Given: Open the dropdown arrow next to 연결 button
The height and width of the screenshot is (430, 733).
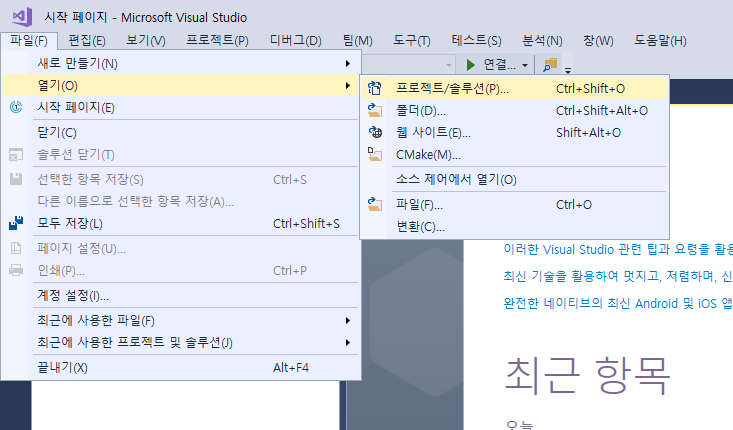Looking at the screenshot, I should coord(525,65).
